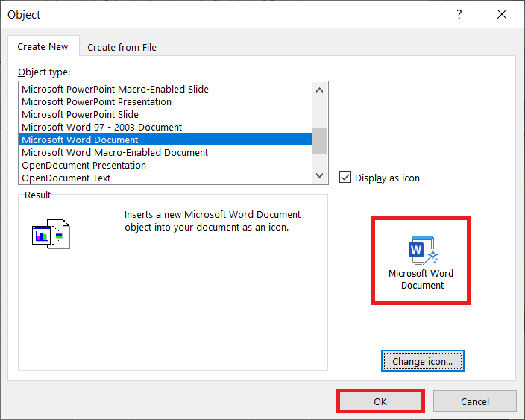Choose Microsoft Word Macro-Enabled Document
The image size is (525, 420).
[x=115, y=152]
